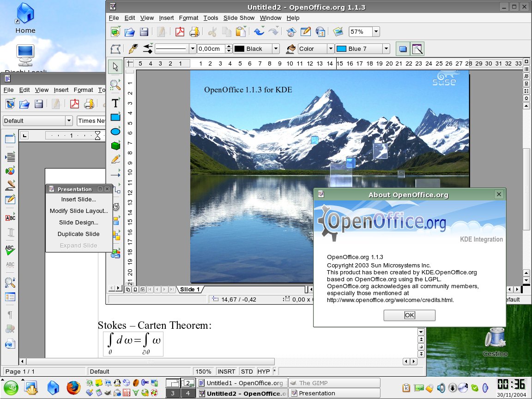Choose the Zoom magnifier tool in Impress
This screenshot has height=399, width=532.
(115, 85)
